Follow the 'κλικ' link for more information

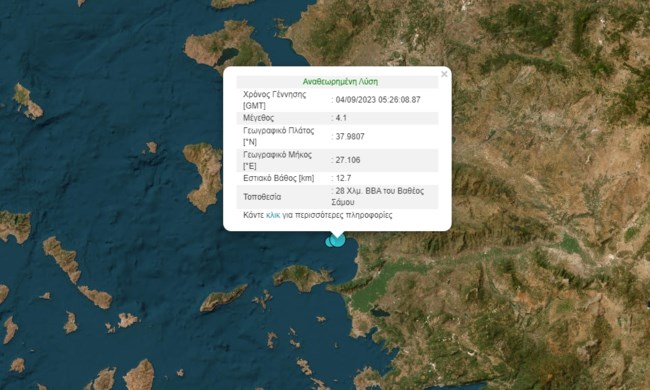coord(273,215)
